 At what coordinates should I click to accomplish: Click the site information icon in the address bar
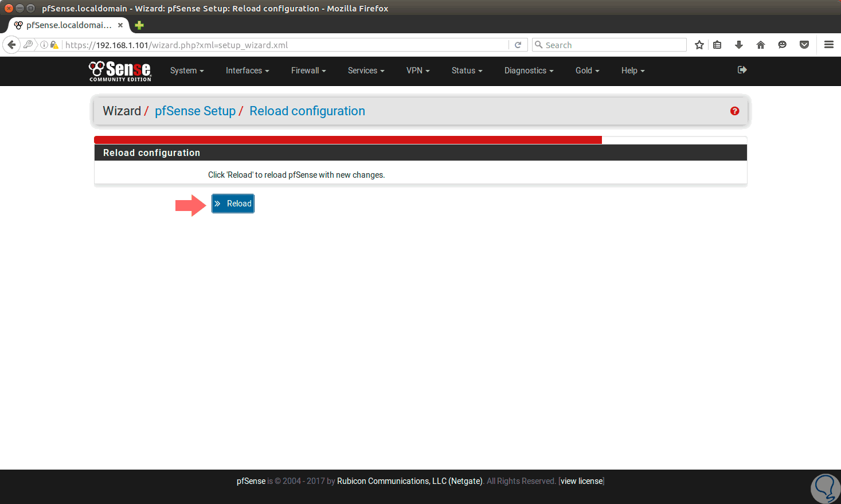[x=44, y=45]
